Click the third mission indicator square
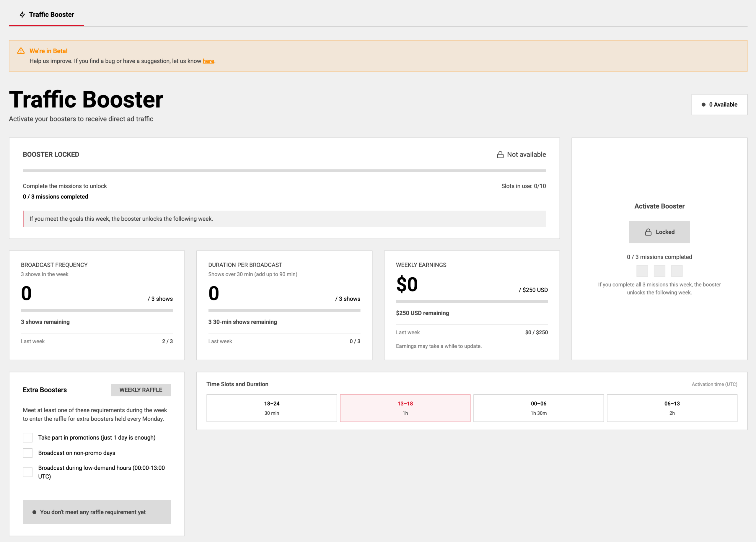 coord(677,271)
